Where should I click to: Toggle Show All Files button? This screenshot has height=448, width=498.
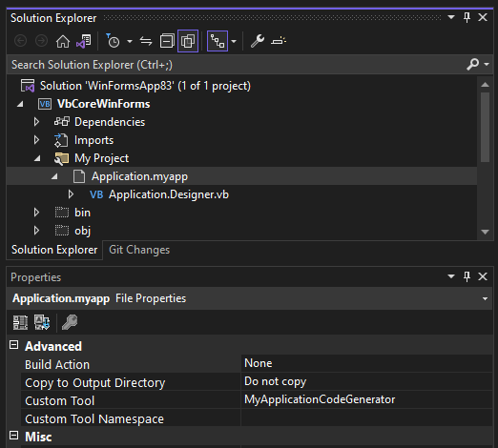188,41
